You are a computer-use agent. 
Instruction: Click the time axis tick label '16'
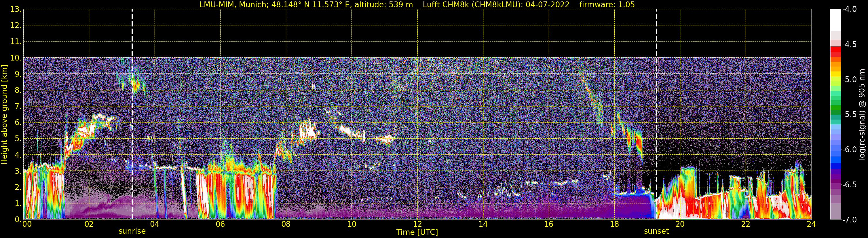[549, 224]
